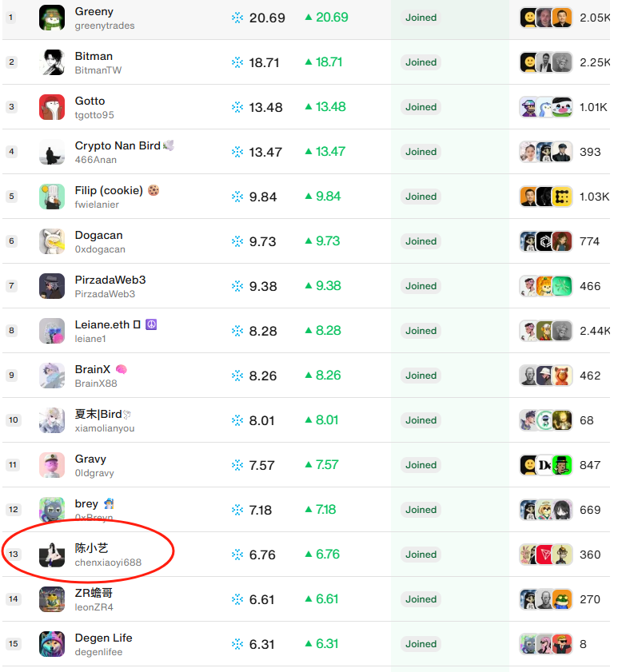Click Bitman's avatar picture
Screen dimensions: 618x672
coord(52,62)
